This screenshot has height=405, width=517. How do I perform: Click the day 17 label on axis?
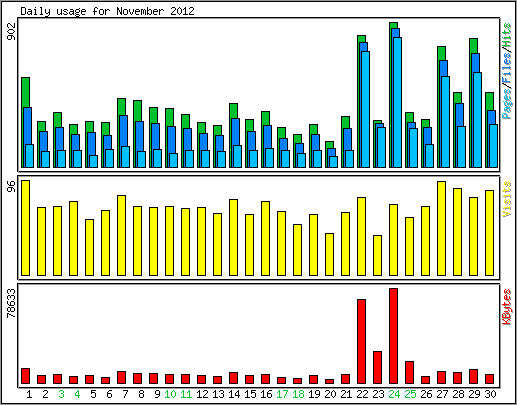[x=282, y=394]
